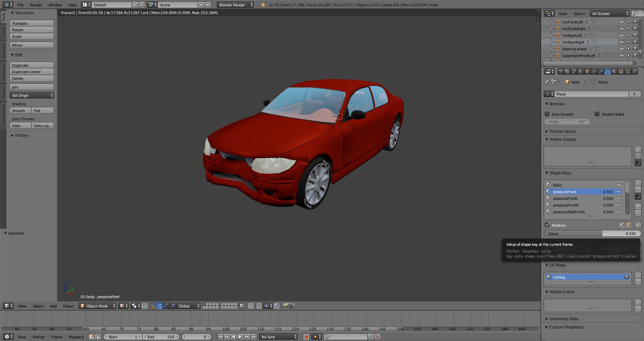Click OpenGL render active viewport camera icon
The image size is (644, 341).
click(x=285, y=306)
